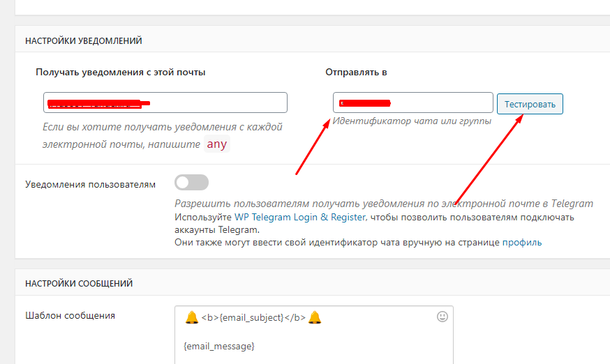Click the left bell emoji in template
The height and width of the screenshot is (364, 610).
[192, 317]
